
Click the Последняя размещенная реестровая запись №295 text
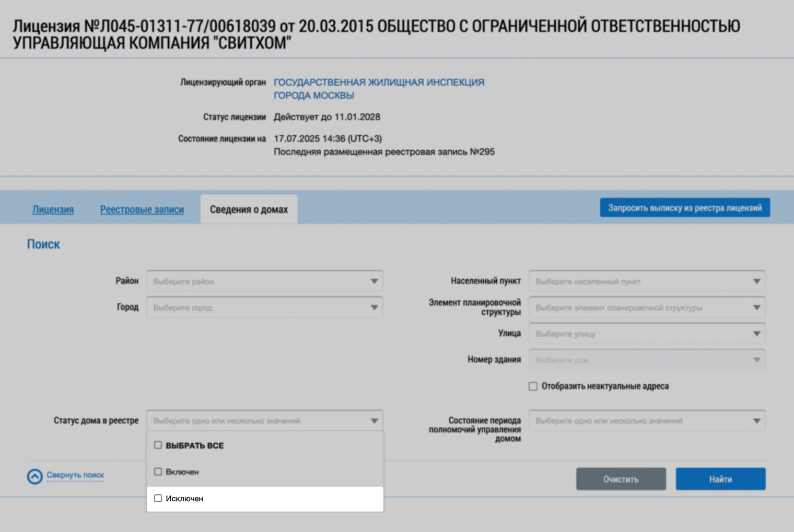[384, 152]
